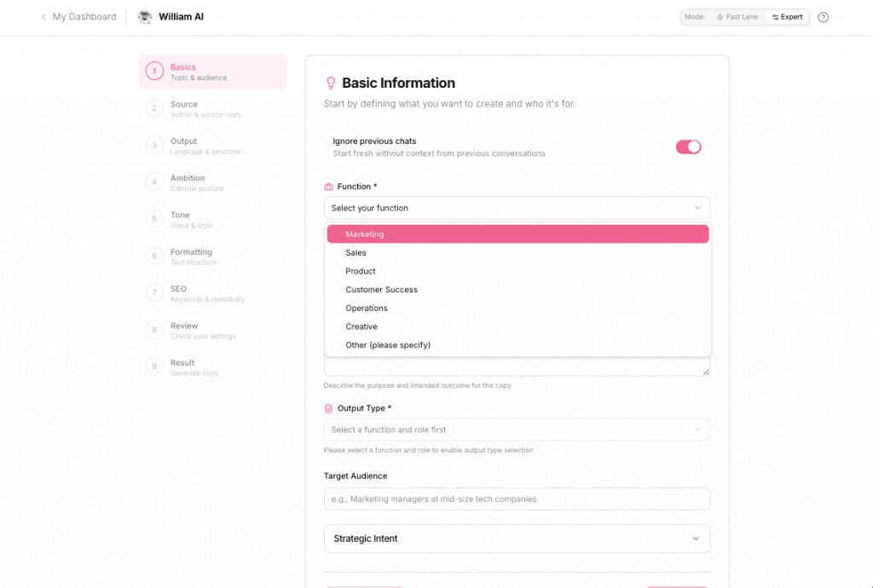The width and height of the screenshot is (873, 588).
Task: Turn off the Ignore previous chats toggle
Action: (x=688, y=147)
